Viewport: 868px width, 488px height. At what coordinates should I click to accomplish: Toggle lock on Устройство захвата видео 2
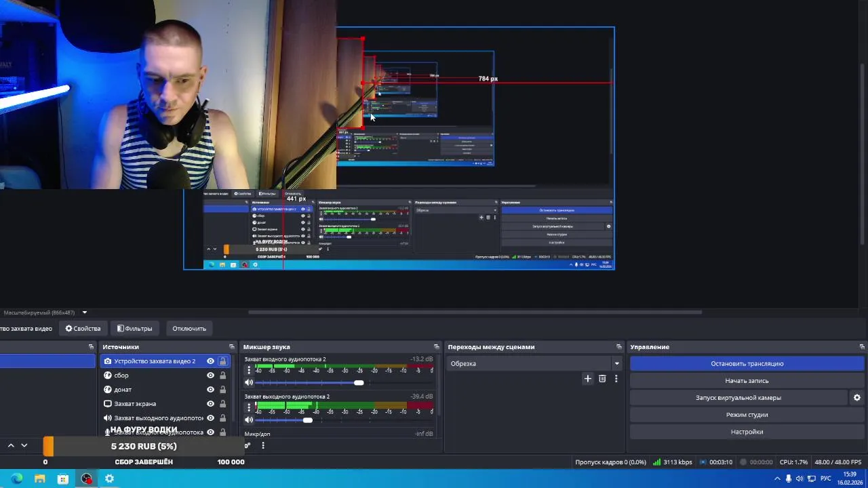222,361
